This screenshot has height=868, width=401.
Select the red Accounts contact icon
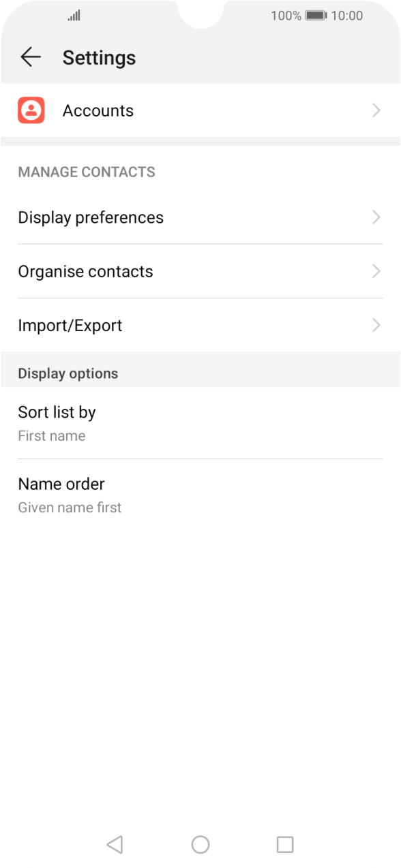click(30, 110)
